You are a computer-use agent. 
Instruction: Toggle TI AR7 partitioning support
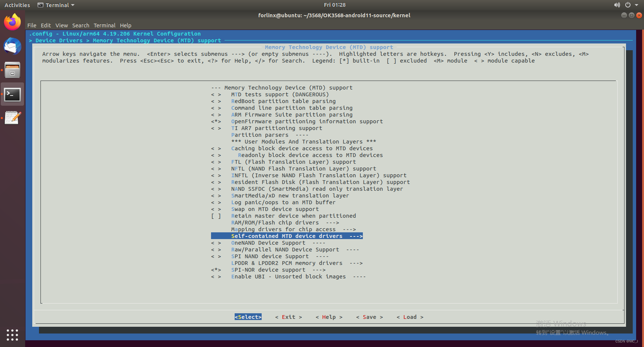click(x=267, y=128)
